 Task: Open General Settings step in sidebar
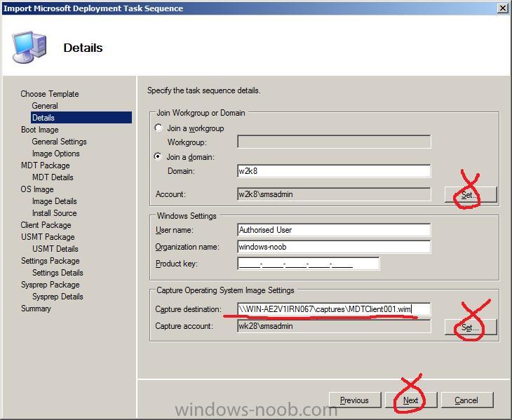tap(59, 142)
